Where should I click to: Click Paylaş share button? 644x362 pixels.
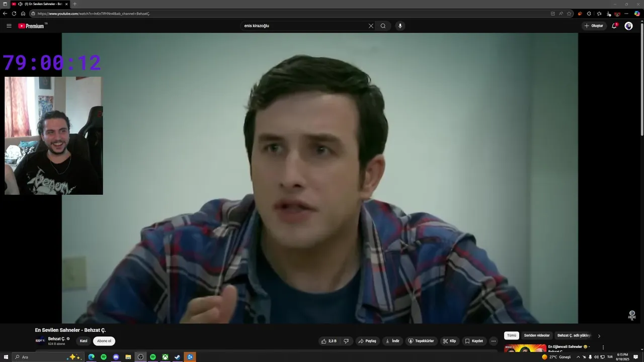click(367, 341)
